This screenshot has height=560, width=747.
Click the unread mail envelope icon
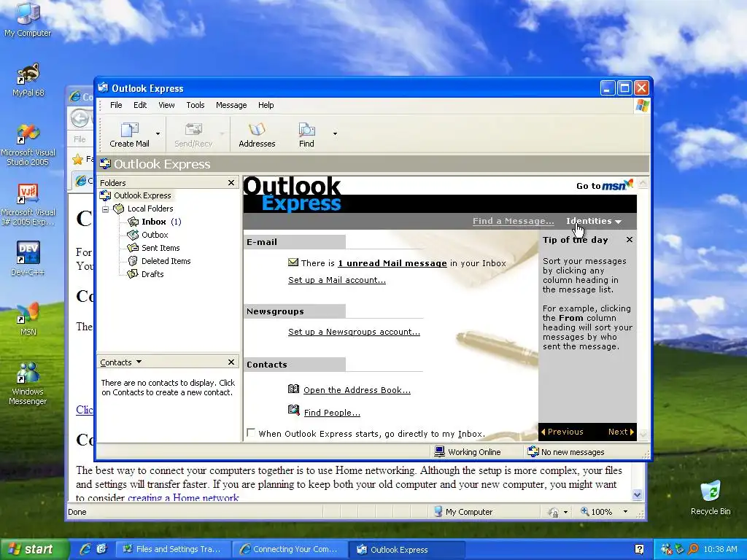[x=293, y=262]
